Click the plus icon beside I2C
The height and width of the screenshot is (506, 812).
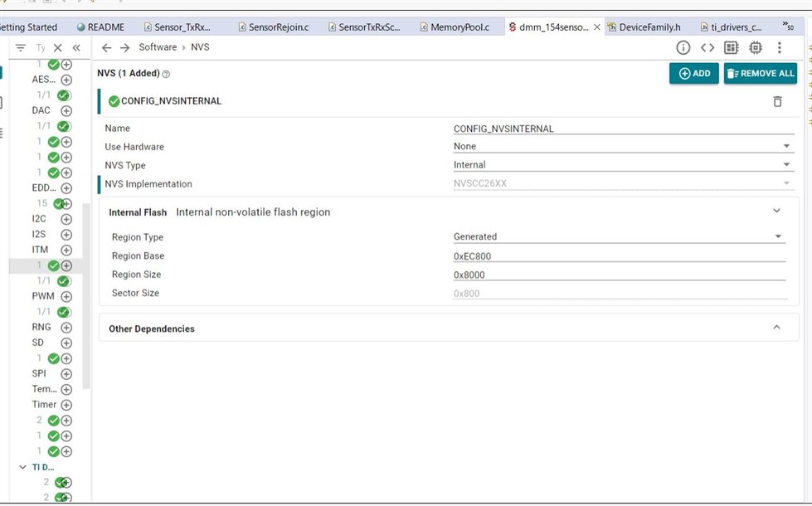coord(66,219)
